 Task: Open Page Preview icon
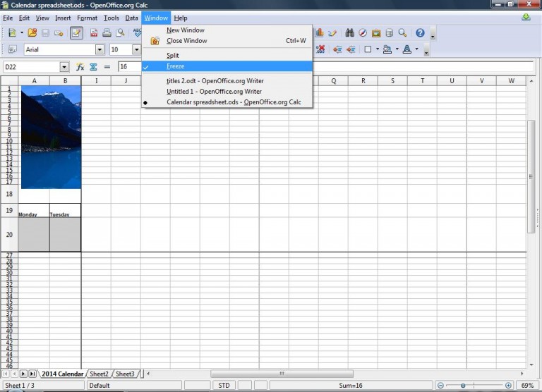pyautogui.click(x=120, y=33)
